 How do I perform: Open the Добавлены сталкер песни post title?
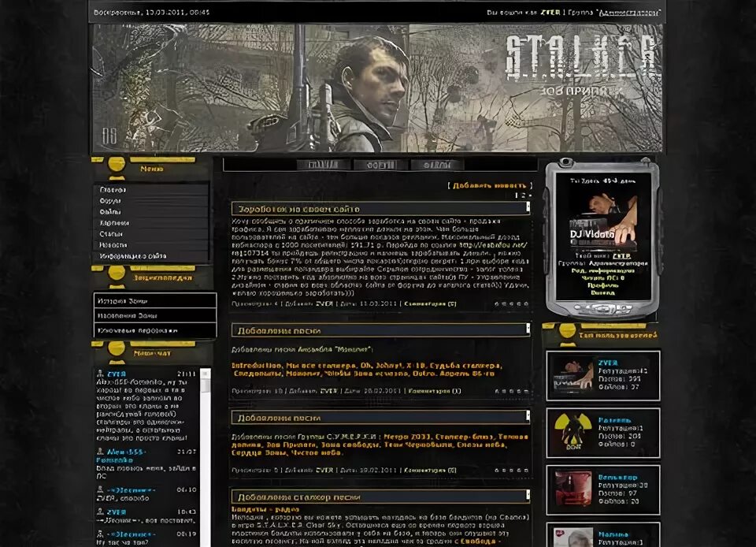coord(299,497)
